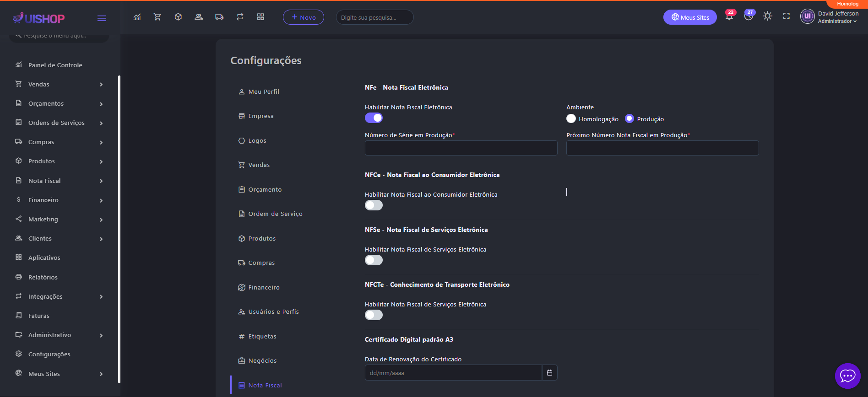Disable the Nota Fiscal Eletrônica toggle
This screenshot has width=868, height=397.
click(x=374, y=118)
